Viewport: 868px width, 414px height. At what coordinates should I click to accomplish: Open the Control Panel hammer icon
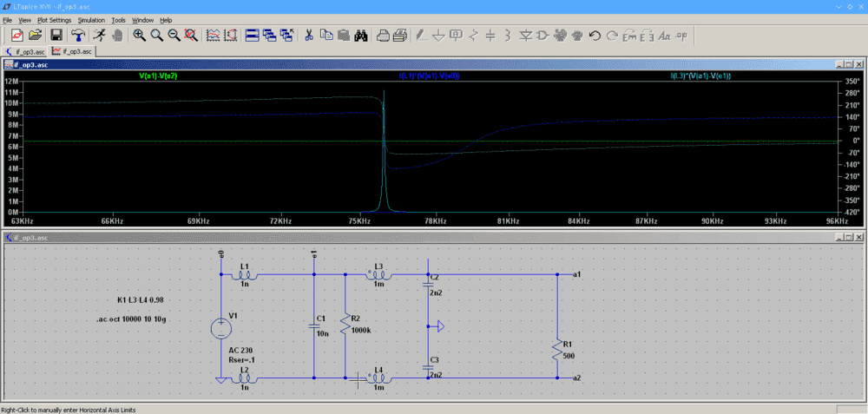pyautogui.click(x=78, y=36)
